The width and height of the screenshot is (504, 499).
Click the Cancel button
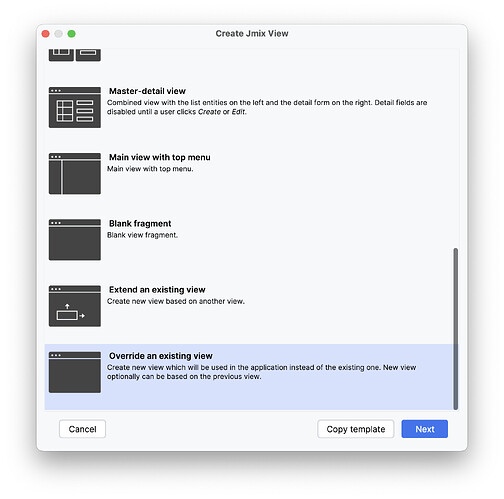click(x=82, y=429)
